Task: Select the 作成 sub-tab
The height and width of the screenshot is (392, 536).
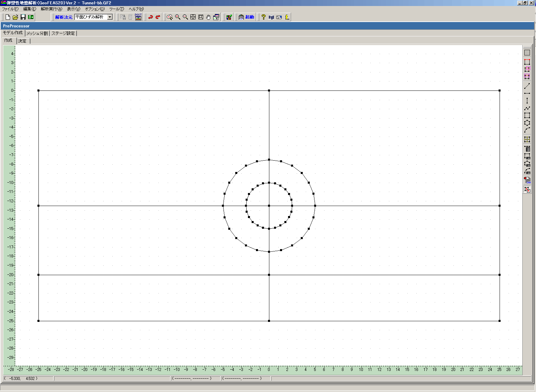Action: coord(8,40)
